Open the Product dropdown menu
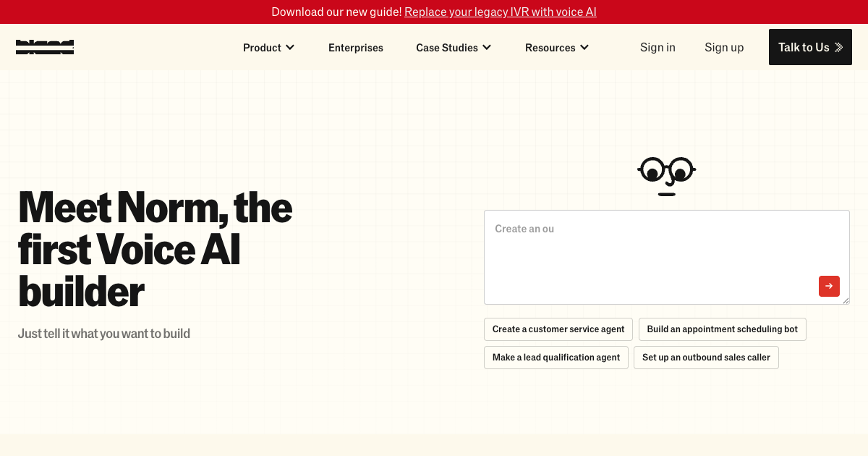The width and height of the screenshot is (868, 456). 268,47
